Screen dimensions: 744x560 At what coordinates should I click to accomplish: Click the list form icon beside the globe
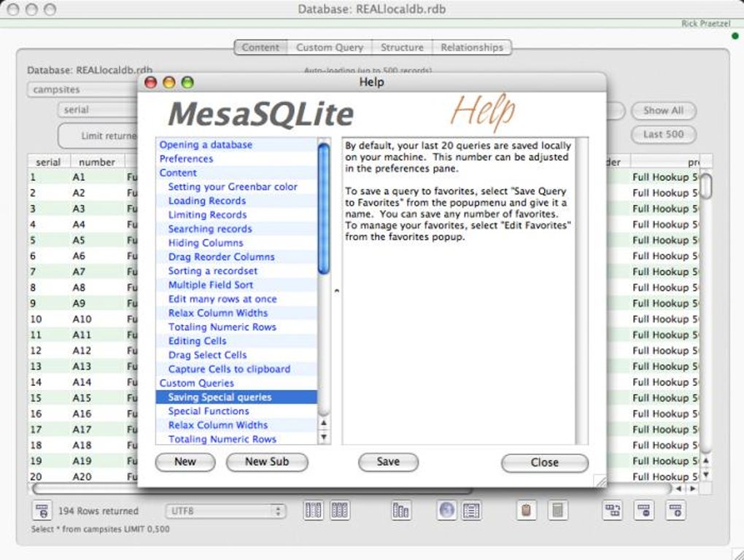471,510
